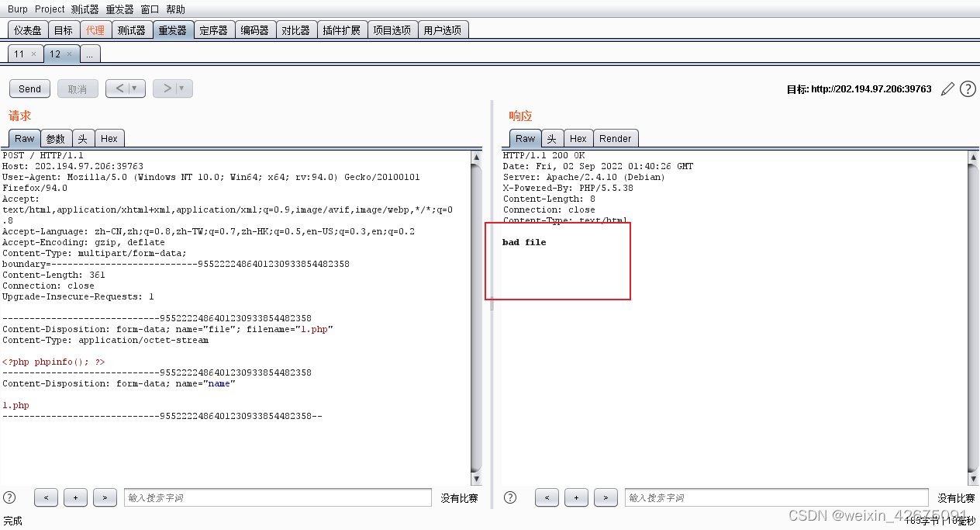Close repeater tab 12
The height and width of the screenshot is (530, 980).
[69, 54]
